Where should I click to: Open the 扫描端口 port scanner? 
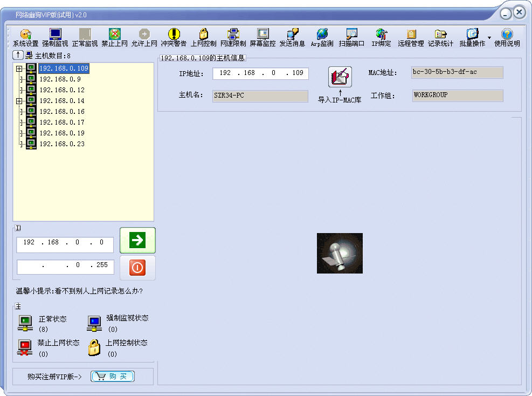(x=351, y=37)
